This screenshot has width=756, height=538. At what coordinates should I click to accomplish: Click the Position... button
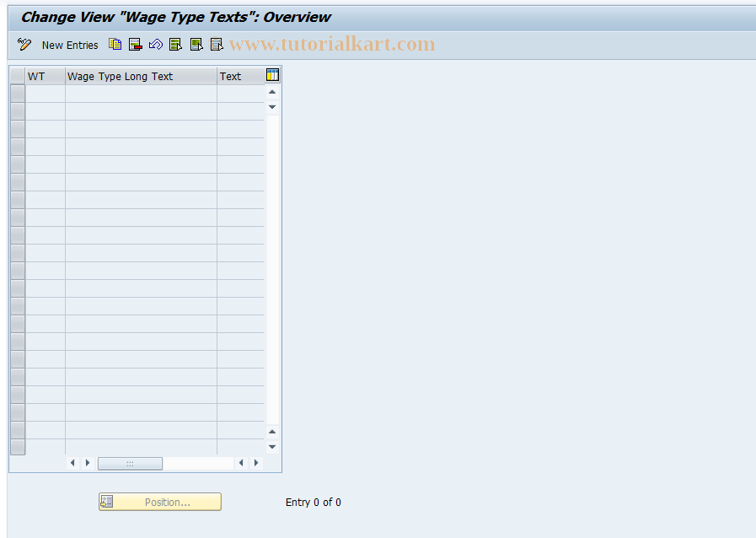click(x=160, y=502)
